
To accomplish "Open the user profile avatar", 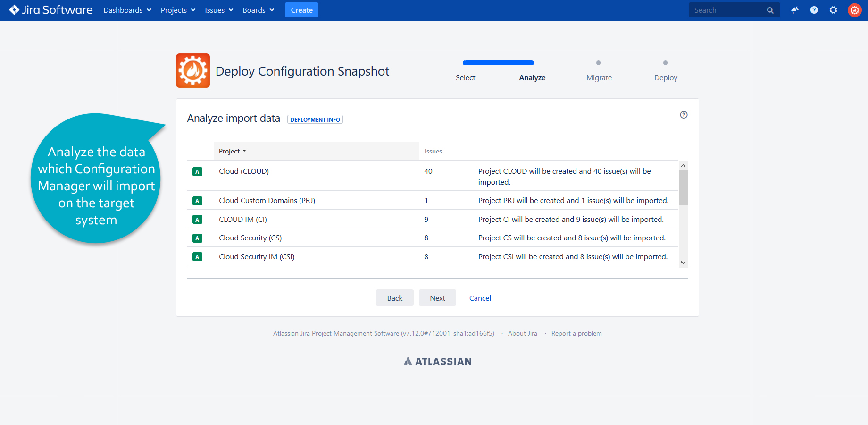I will (855, 10).
